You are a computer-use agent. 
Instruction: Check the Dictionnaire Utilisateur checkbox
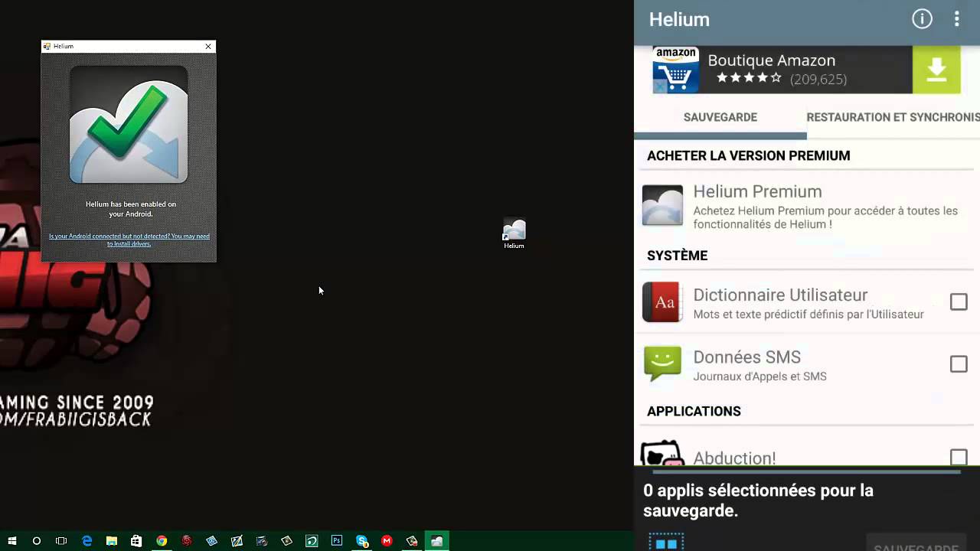pyautogui.click(x=959, y=302)
